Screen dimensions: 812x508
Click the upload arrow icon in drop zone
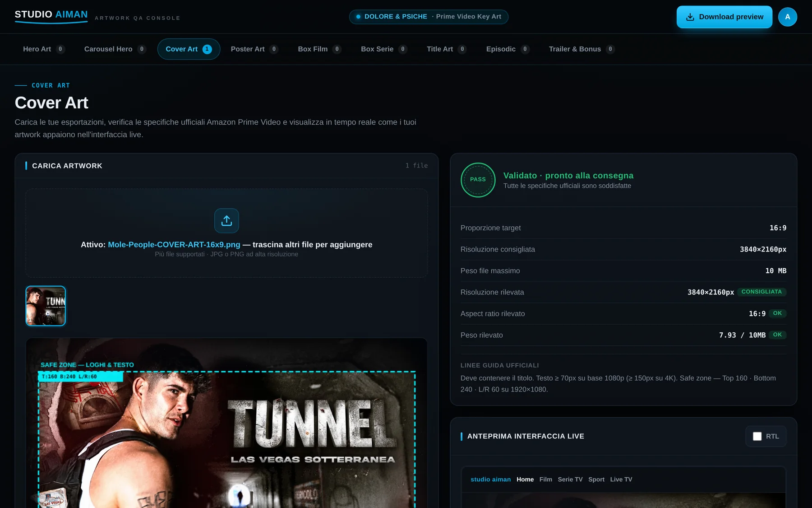(226, 220)
